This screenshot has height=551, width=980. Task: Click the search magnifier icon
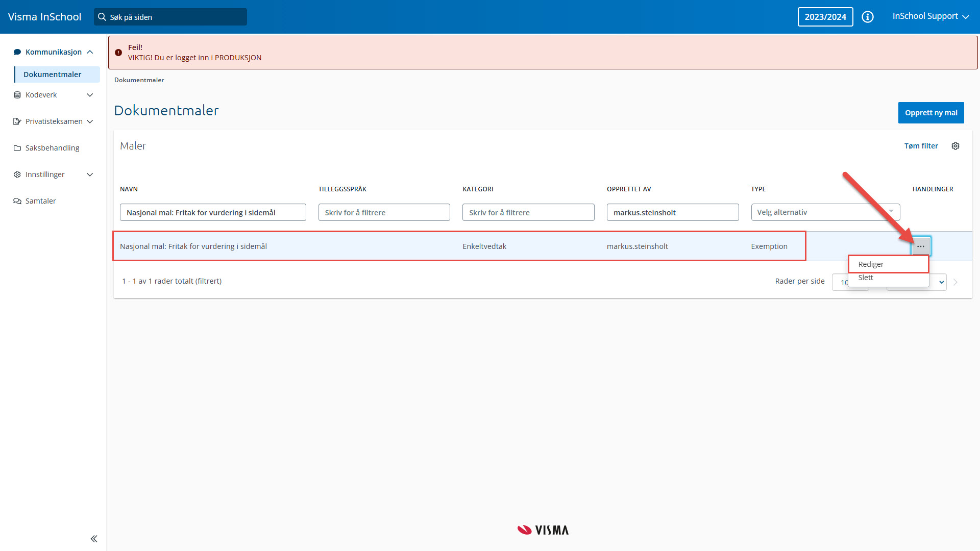click(102, 17)
